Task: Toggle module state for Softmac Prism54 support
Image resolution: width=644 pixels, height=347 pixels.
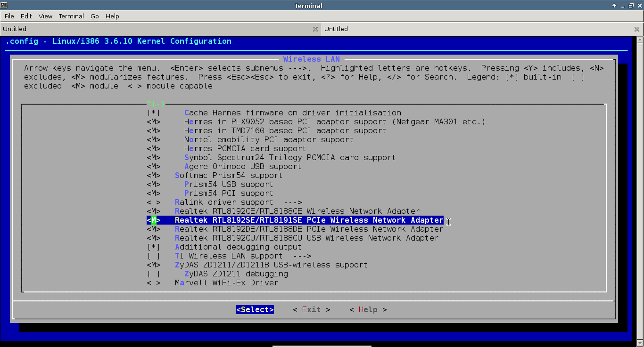Action: pos(154,175)
